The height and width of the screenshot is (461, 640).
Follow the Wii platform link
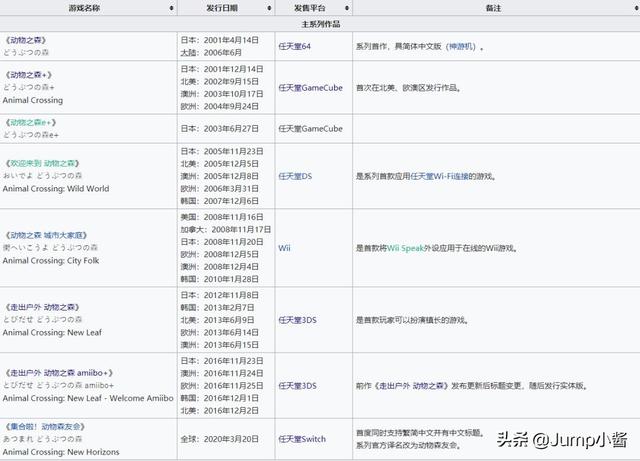click(x=284, y=248)
